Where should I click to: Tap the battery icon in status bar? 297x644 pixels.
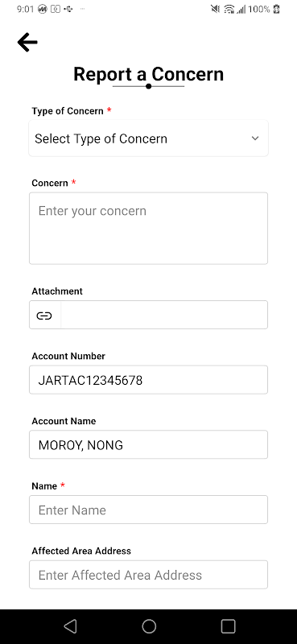(x=276, y=9)
